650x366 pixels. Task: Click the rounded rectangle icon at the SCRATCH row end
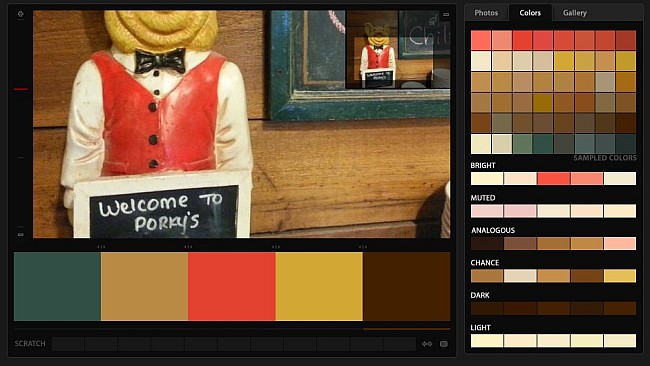[444, 344]
